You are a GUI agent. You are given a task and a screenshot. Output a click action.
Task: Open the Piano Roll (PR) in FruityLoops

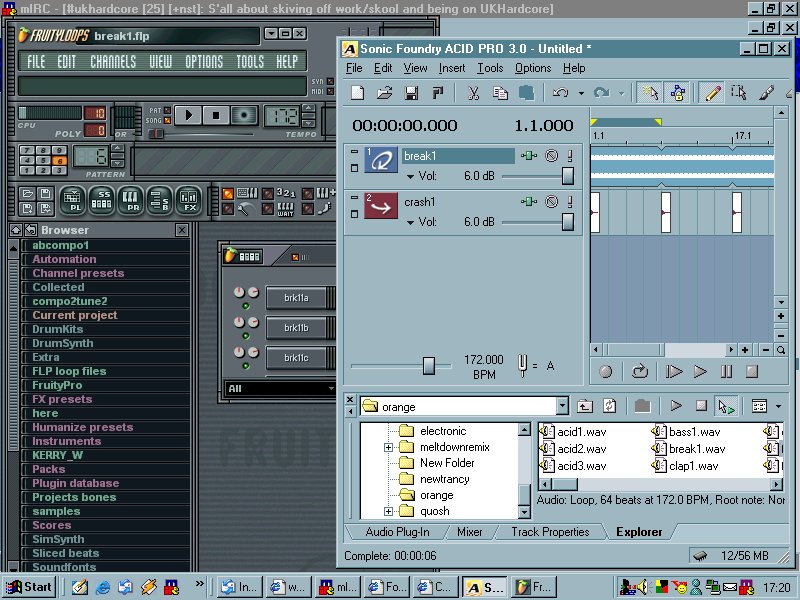[x=131, y=199]
